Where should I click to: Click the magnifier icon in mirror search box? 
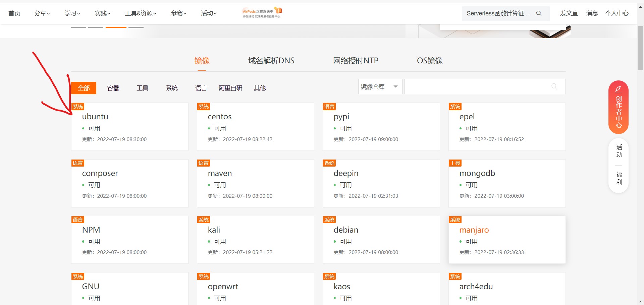point(554,86)
